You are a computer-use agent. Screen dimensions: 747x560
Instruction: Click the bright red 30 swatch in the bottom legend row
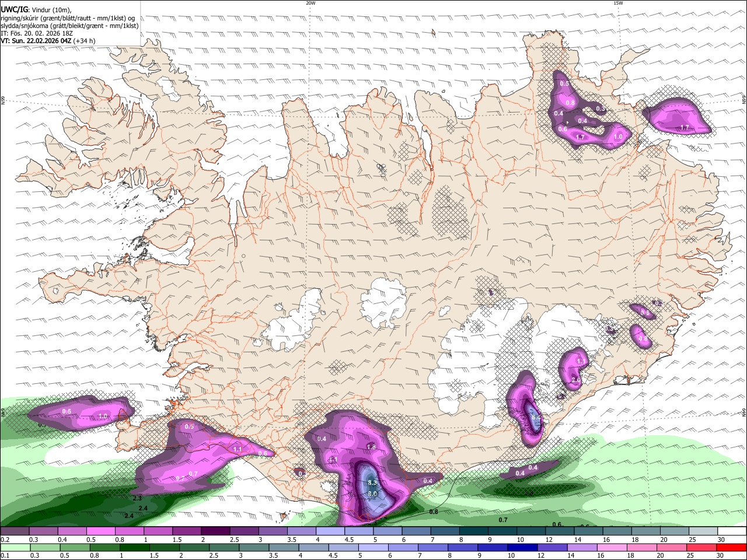731,548
